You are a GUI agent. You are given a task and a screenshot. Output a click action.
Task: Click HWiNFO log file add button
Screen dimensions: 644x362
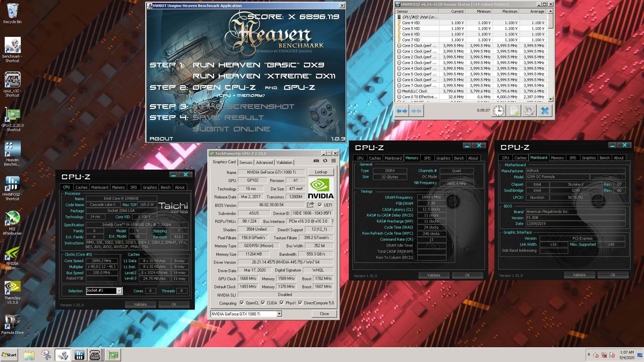(x=514, y=111)
